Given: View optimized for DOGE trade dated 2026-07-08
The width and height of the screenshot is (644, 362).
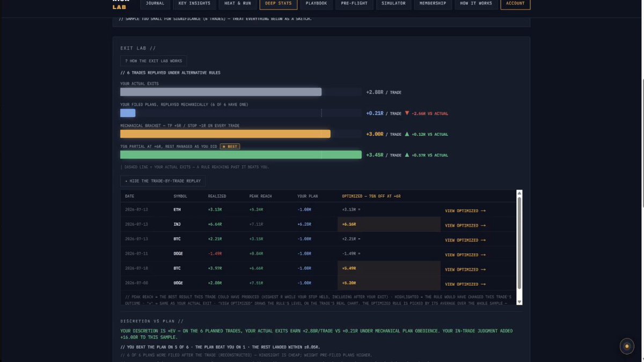Looking at the screenshot, I should coord(465,284).
